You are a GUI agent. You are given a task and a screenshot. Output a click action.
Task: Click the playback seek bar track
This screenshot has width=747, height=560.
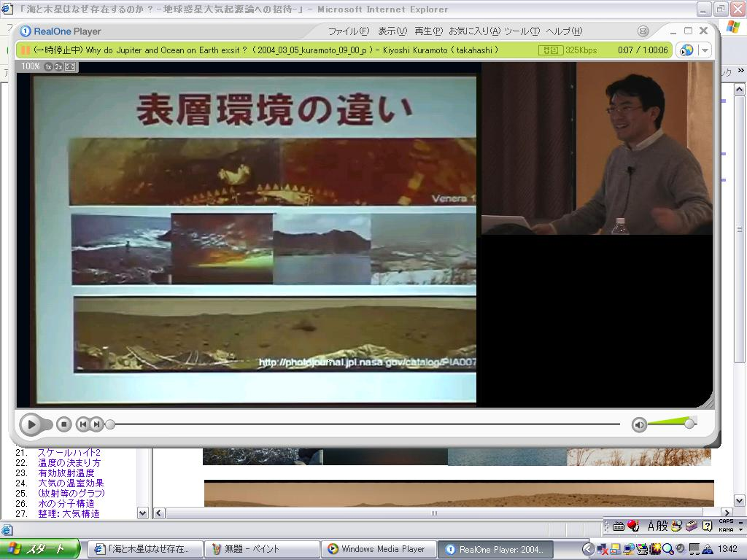coord(365,424)
